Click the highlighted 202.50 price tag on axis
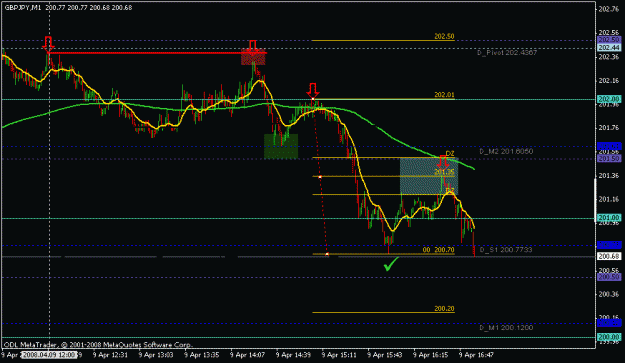This screenshot has height=363, width=625. coord(609,40)
